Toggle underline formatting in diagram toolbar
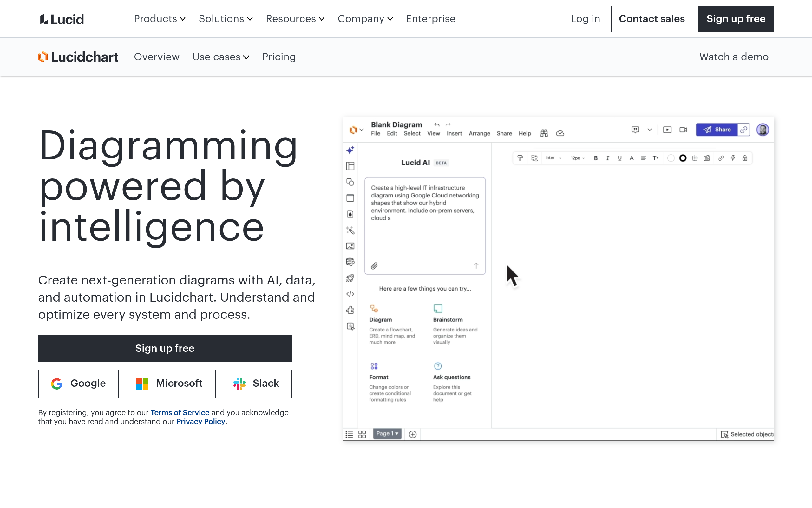 click(x=619, y=158)
